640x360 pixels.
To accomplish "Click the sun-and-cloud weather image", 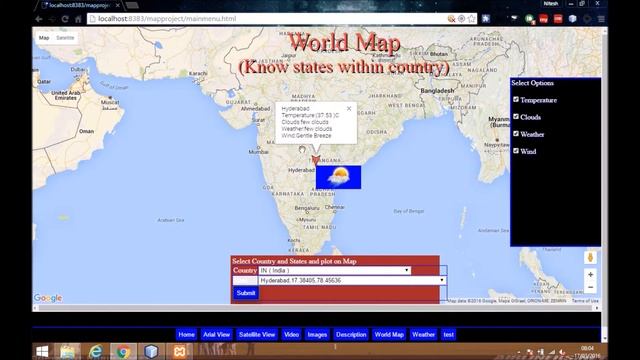I will tap(338, 177).
